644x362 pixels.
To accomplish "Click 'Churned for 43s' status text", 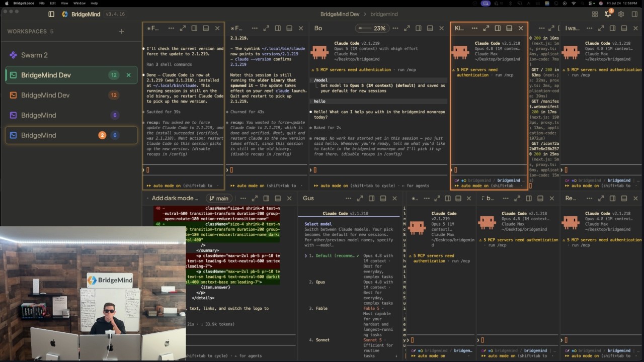I will pyautogui.click(x=247, y=112).
